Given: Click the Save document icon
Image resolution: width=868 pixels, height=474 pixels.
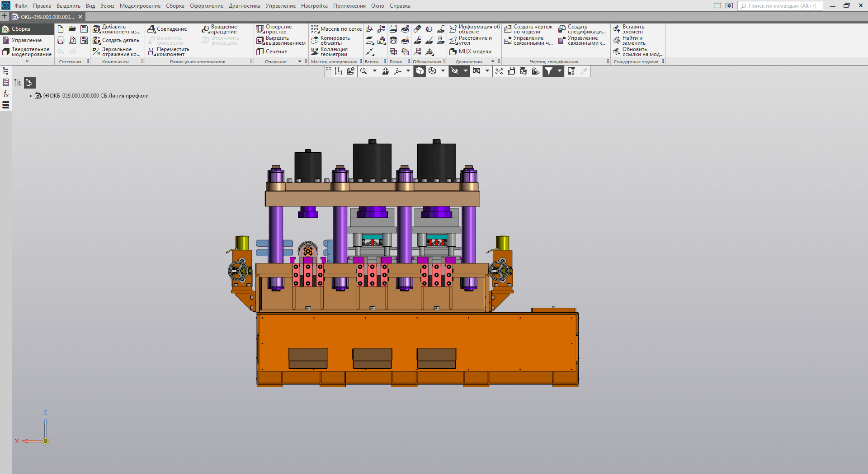Looking at the screenshot, I should (x=84, y=29).
